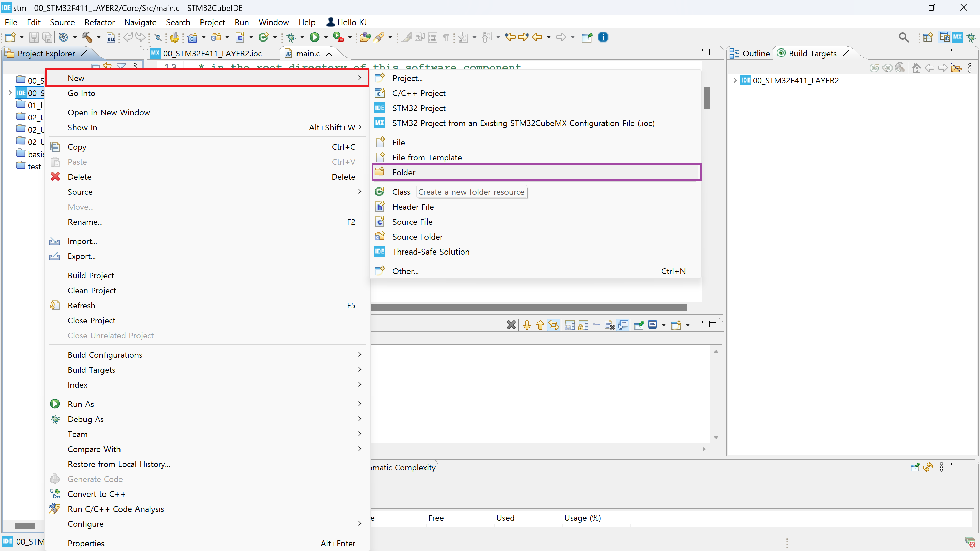The width and height of the screenshot is (980, 551).
Task: Click the Build hammer toolbar icon
Action: [87, 37]
